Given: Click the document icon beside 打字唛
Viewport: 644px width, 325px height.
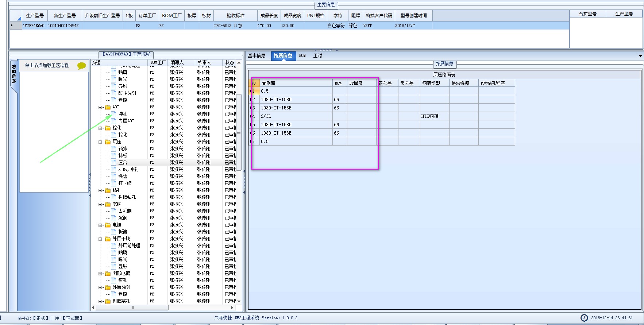Looking at the screenshot, I should pyautogui.click(x=113, y=183).
